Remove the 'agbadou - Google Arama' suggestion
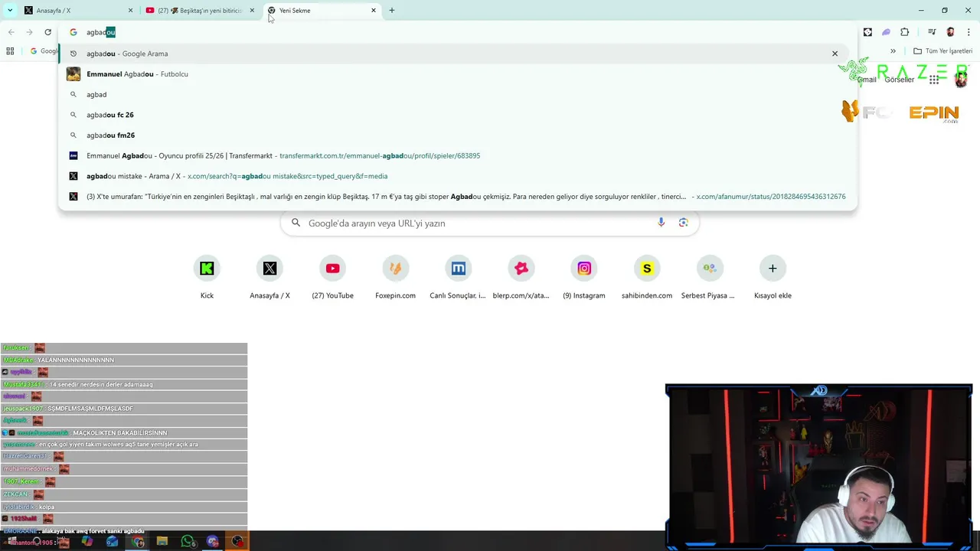 [835, 54]
